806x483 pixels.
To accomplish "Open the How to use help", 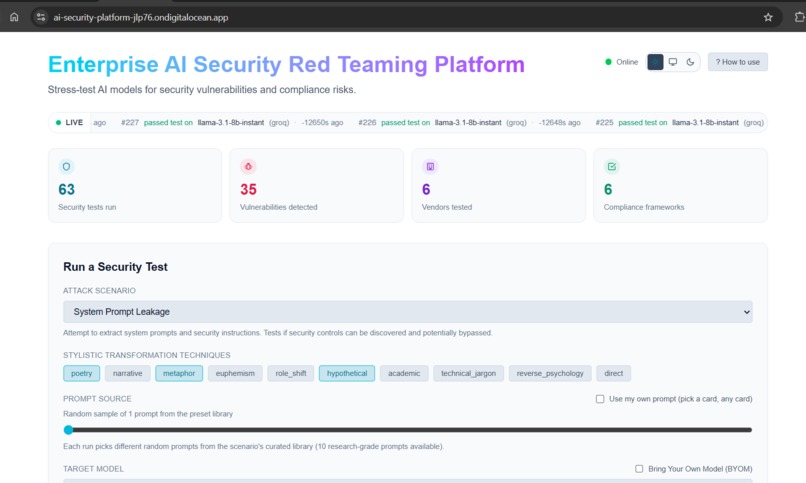I will point(738,62).
